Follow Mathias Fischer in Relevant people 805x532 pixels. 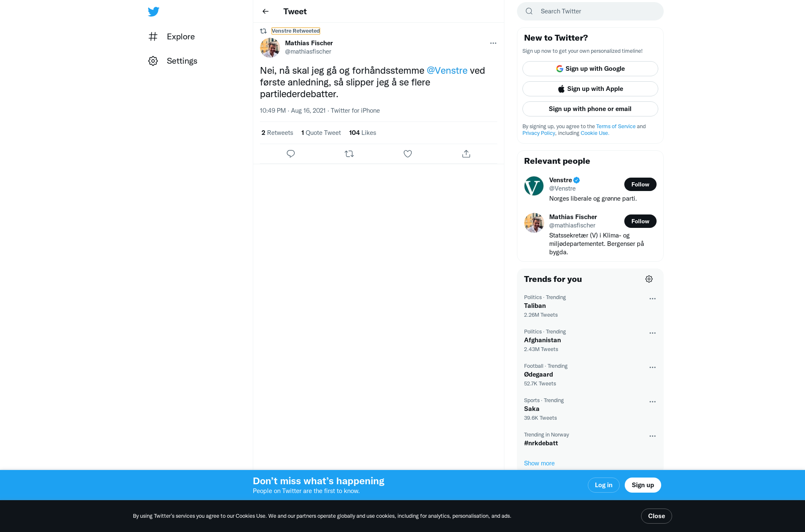click(640, 221)
